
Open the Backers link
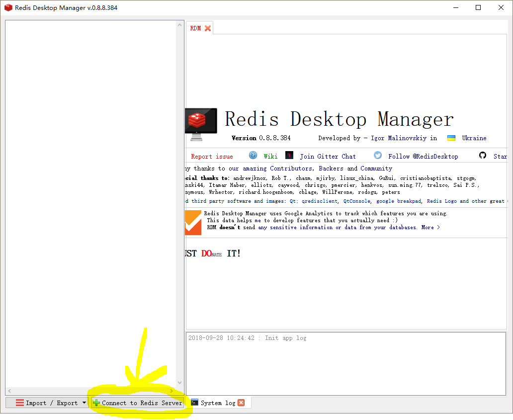[x=331, y=168]
